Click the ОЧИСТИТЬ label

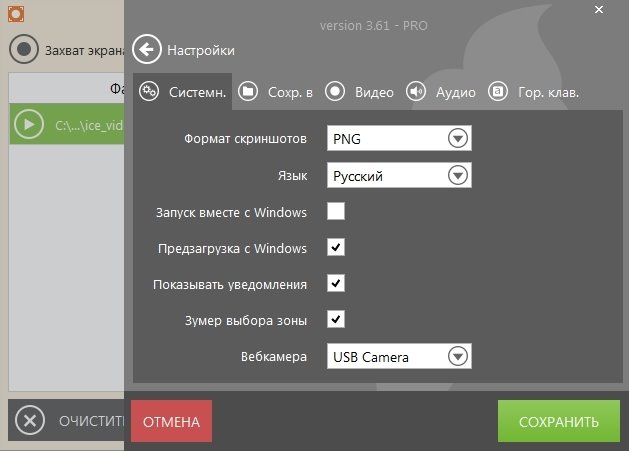coord(91,421)
